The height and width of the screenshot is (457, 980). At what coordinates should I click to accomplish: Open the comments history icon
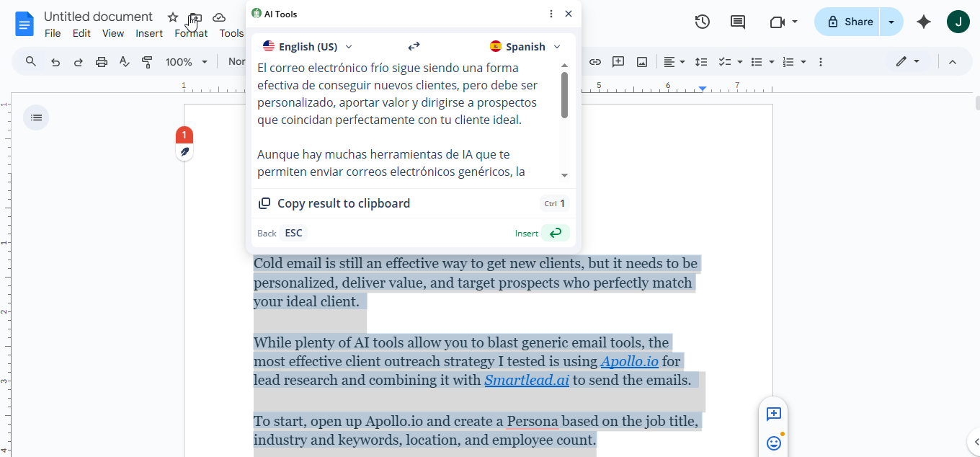coord(738,22)
